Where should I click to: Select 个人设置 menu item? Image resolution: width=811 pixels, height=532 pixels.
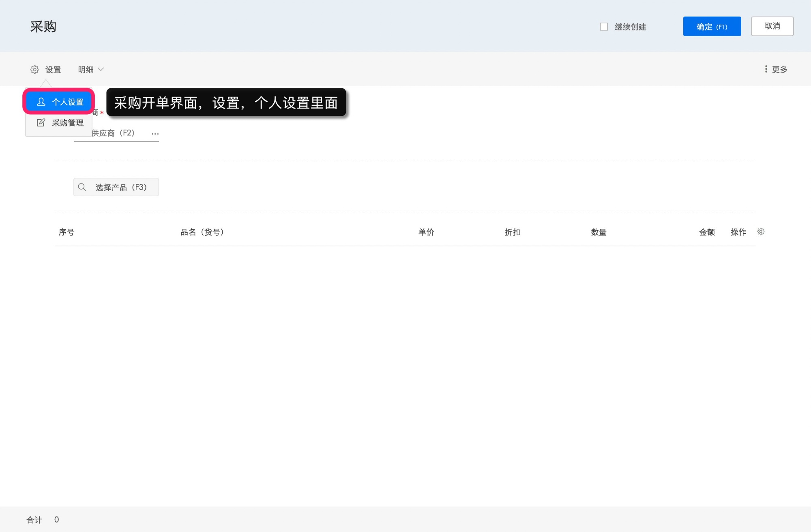click(x=59, y=102)
